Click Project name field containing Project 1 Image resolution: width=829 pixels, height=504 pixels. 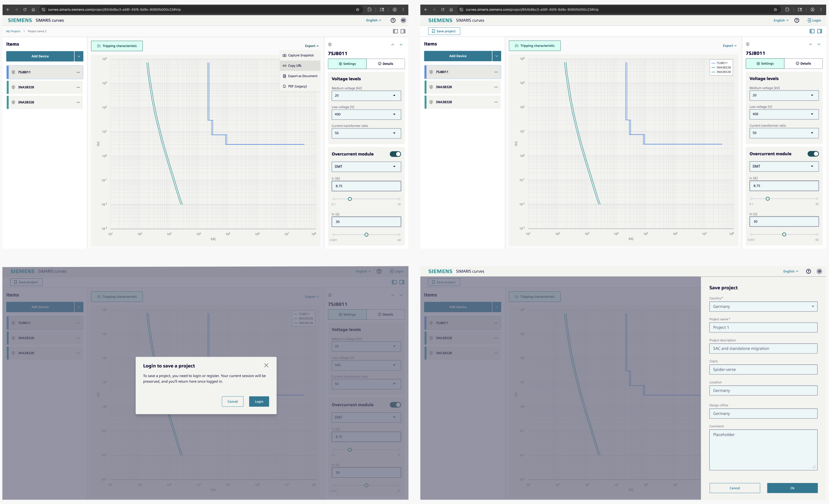tap(763, 327)
